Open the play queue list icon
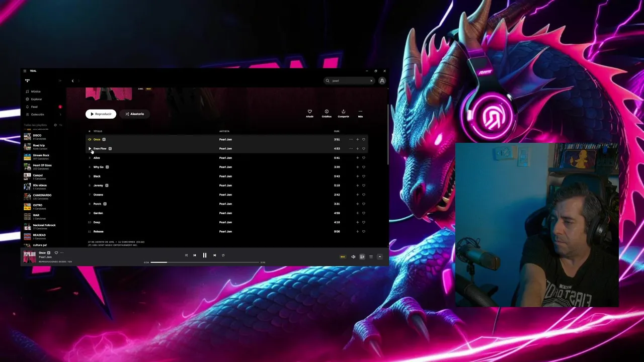Image resolution: width=644 pixels, height=362 pixels. (x=371, y=257)
